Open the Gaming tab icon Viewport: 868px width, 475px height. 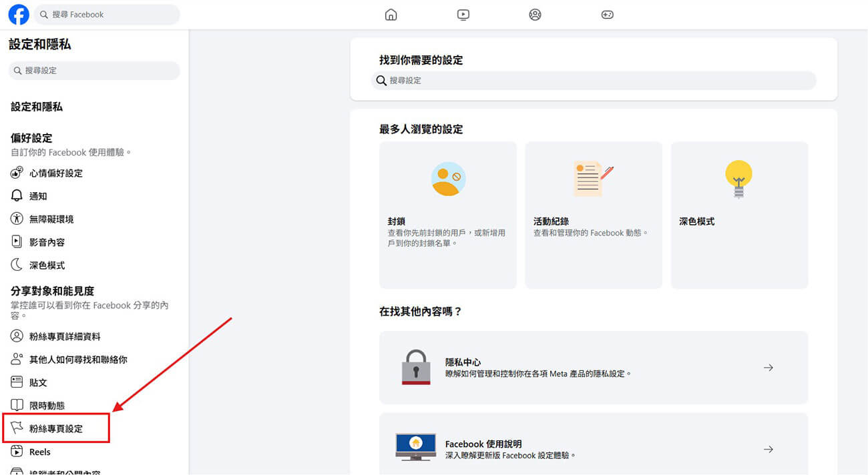pyautogui.click(x=607, y=15)
